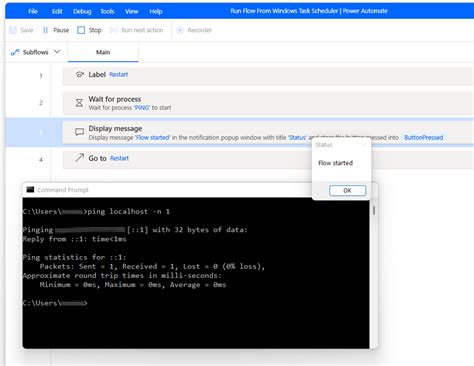Open the Debug menu
474x366 pixels.
[x=82, y=11]
